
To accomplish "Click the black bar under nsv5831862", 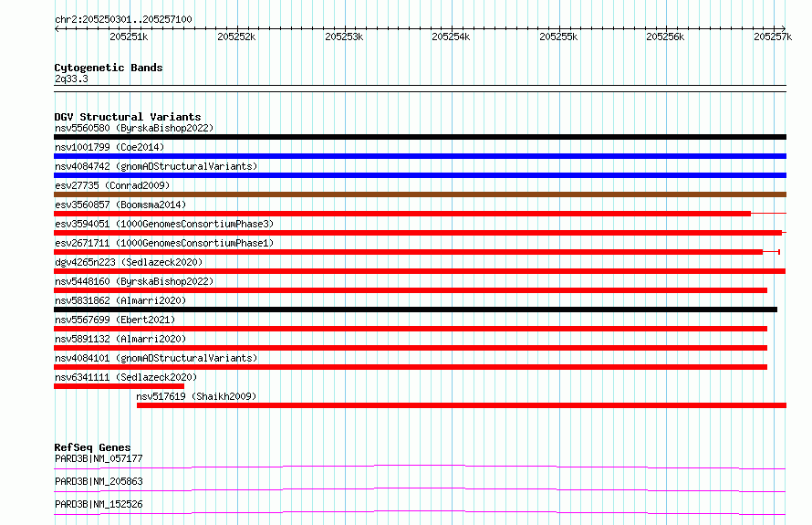I will (415, 310).
